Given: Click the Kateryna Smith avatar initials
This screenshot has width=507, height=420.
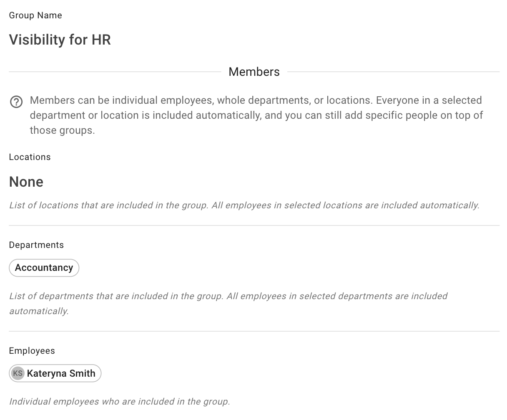Looking at the screenshot, I should point(18,373).
